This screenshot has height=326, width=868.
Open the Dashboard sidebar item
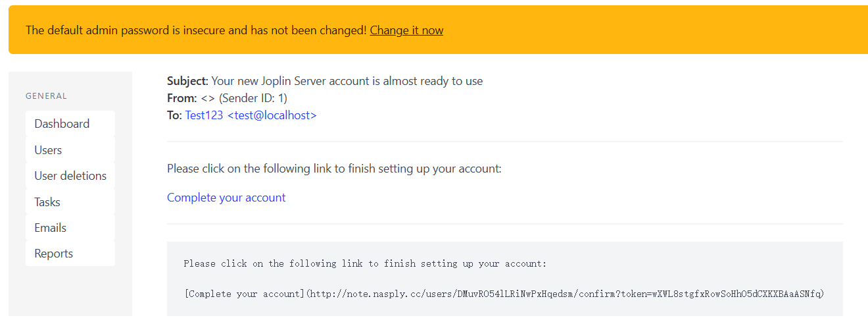(x=62, y=124)
